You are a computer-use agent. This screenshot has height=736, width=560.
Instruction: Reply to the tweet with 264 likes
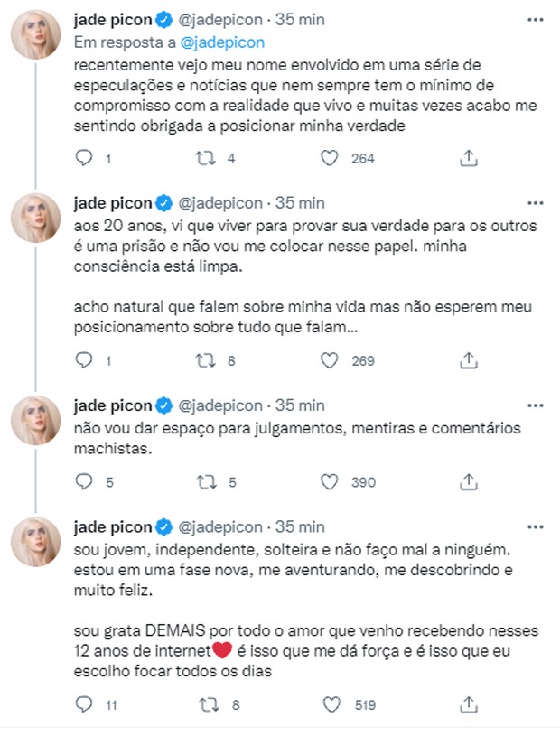click(83, 158)
